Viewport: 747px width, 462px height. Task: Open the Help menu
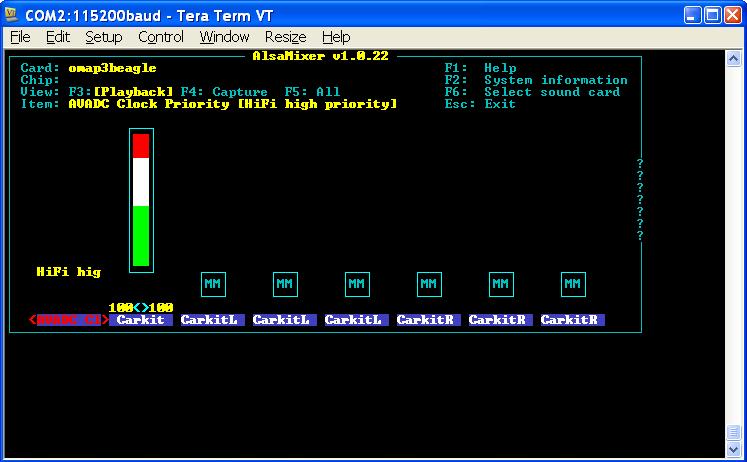(x=336, y=37)
